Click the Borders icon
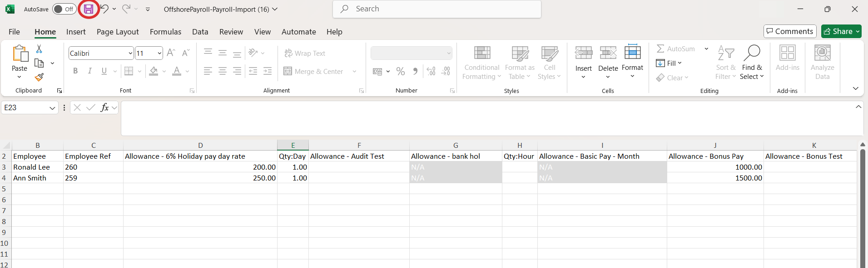The width and height of the screenshot is (868, 268). pyautogui.click(x=129, y=71)
